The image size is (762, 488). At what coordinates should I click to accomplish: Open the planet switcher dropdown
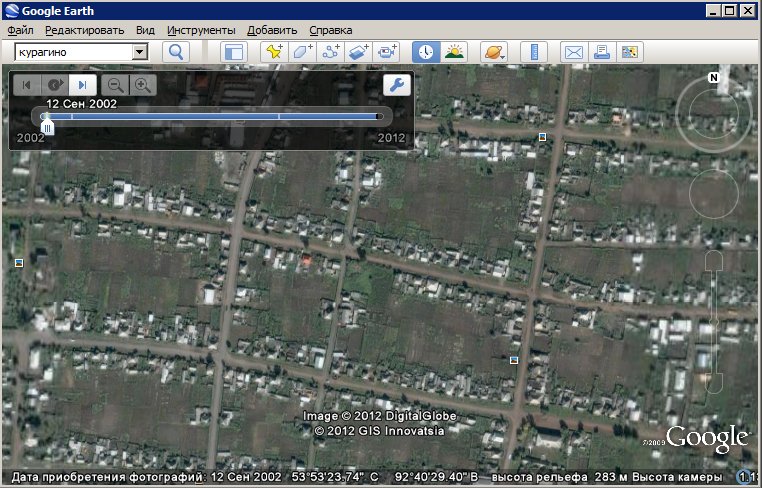494,52
